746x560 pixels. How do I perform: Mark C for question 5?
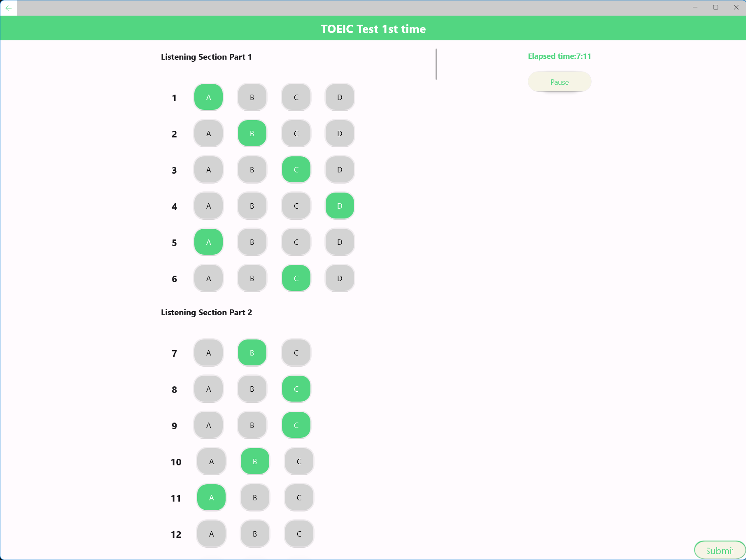pos(296,242)
